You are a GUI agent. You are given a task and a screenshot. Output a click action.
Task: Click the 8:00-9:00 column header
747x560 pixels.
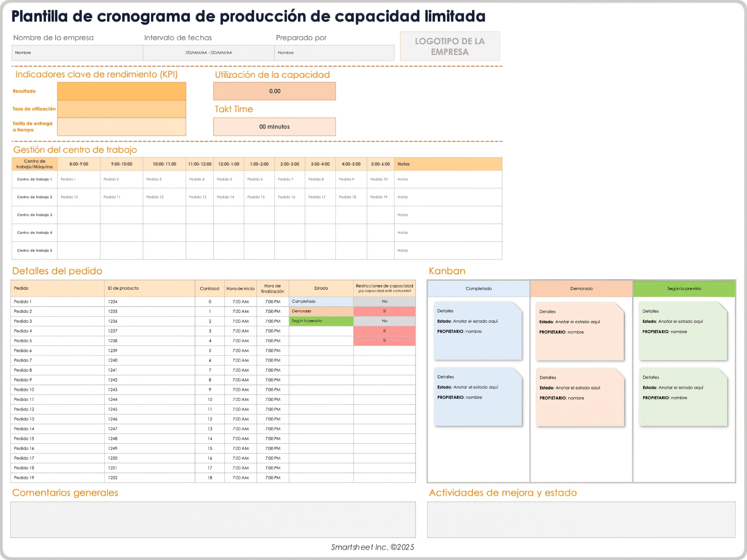pyautogui.click(x=79, y=164)
